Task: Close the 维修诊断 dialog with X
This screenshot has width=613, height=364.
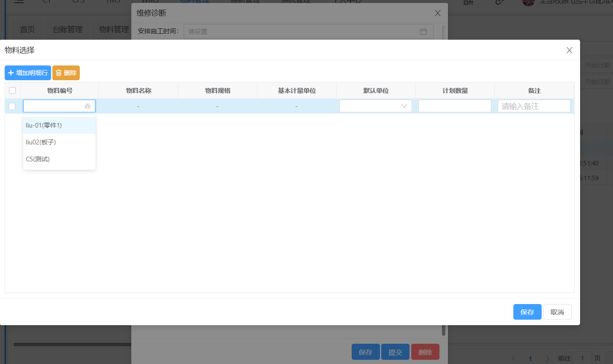Action: pyautogui.click(x=437, y=13)
